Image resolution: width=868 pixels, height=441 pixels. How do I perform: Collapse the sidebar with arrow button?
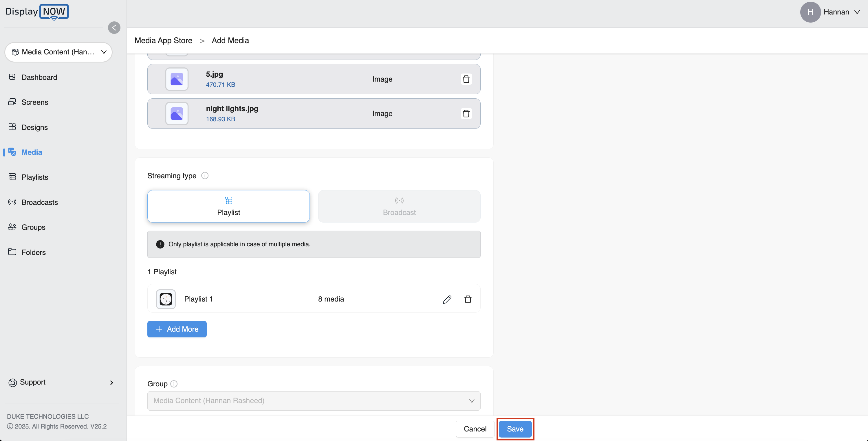coord(114,27)
